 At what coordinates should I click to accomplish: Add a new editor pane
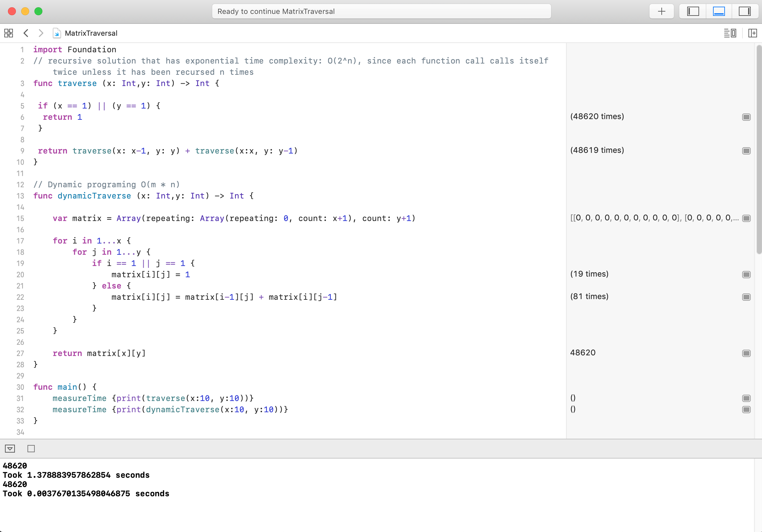(x=752, y=33)
